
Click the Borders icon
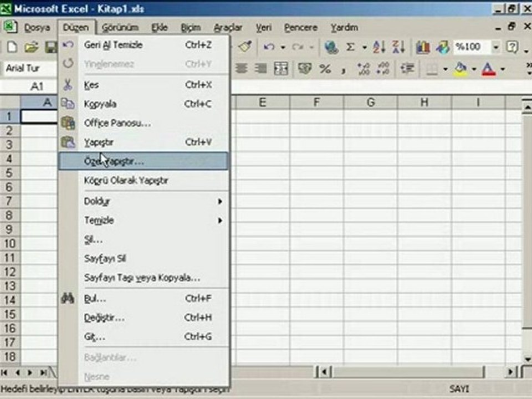tap(432, 69)
